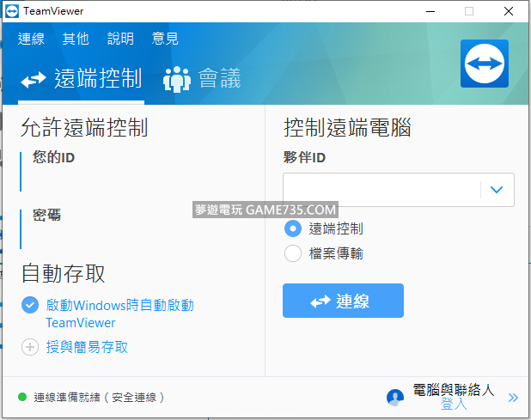Select the 檔案傳輸 radio button
531x420 pixels.
[x=292, y=253]
